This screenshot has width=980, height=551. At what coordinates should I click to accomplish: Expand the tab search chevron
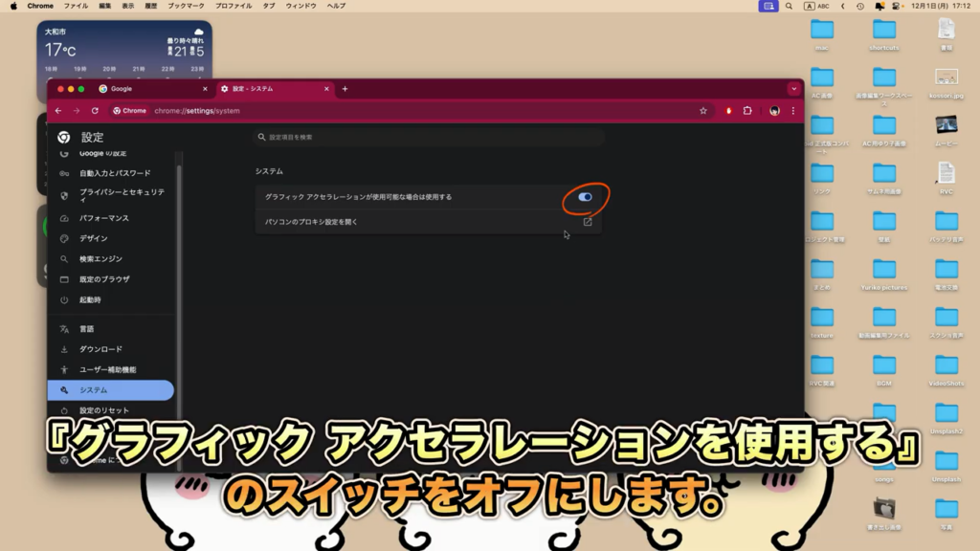[x=793, y=89]
